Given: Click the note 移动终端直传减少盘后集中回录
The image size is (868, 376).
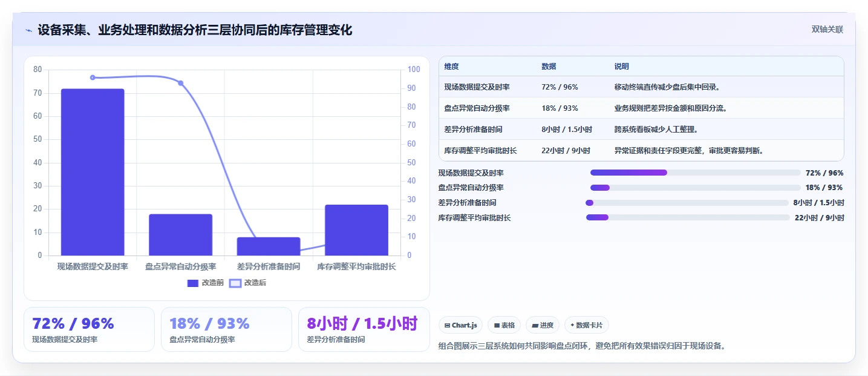Looking at the screenshot, I should point(667,87).
